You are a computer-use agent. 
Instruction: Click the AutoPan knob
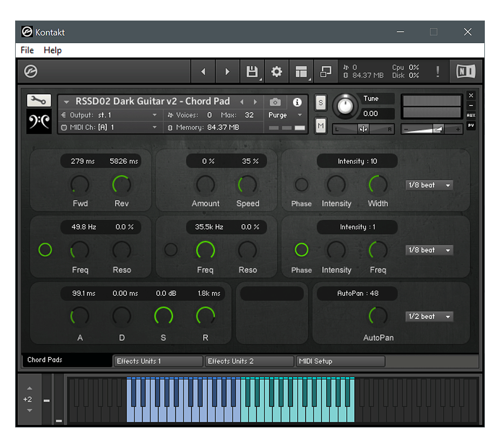pyautogui.click(x=378, y=316)
